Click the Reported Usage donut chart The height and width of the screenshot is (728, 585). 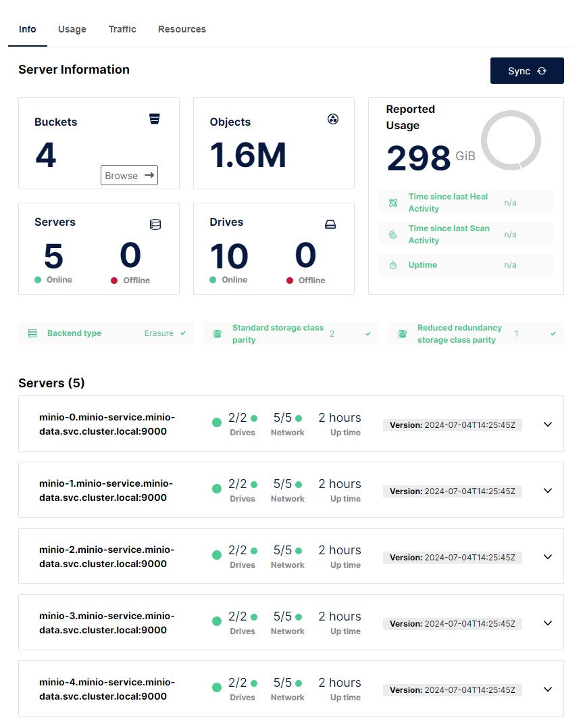(511, 140)
